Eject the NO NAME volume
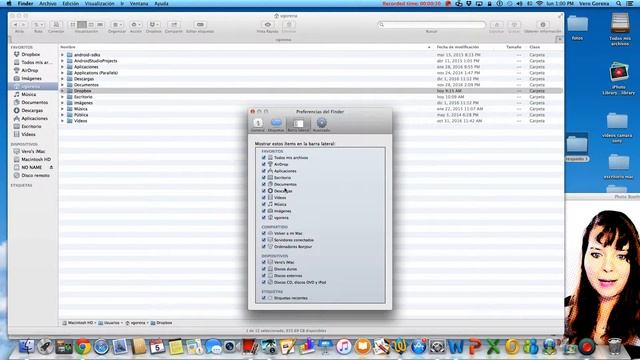The width and height of the screenshot is (640, 360). point(51,167)
